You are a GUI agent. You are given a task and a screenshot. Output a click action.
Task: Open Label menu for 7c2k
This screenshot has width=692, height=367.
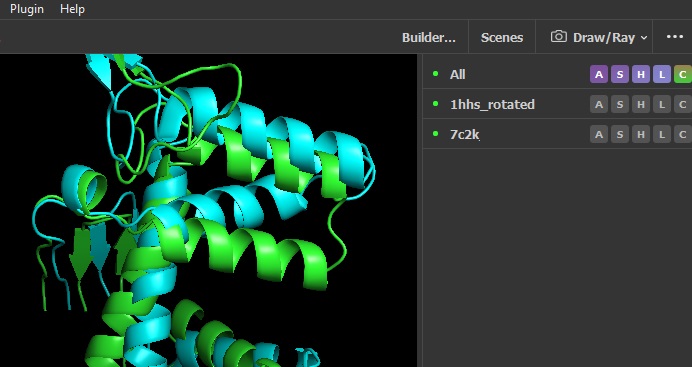tap(662, 135)
